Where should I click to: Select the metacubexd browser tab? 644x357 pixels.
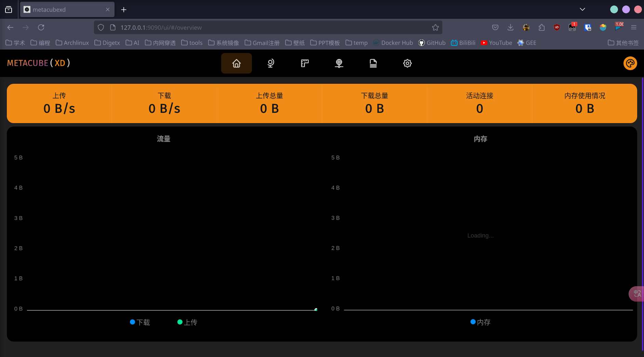coord(65,10)
